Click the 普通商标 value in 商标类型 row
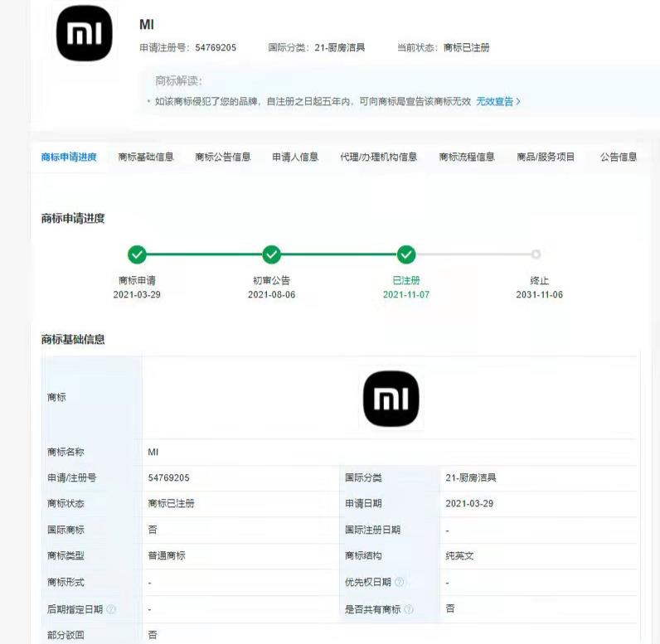This screenshot has width=660, height=644. pos(167,555)
